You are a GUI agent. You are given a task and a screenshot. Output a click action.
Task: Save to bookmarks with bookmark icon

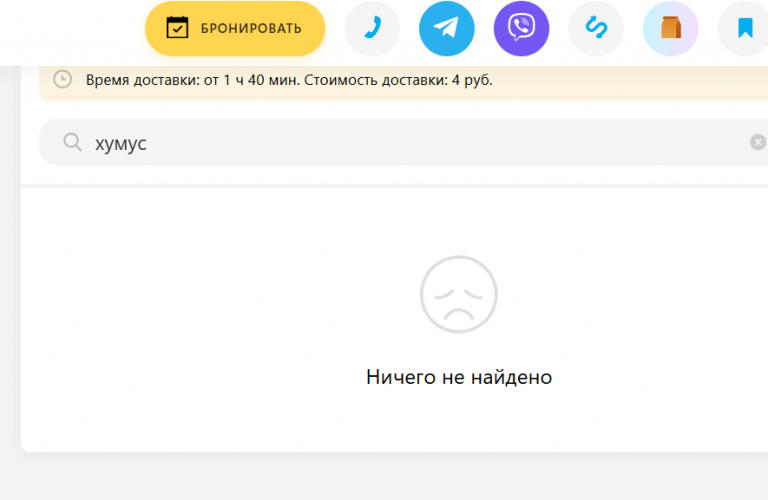pos(745,28)
